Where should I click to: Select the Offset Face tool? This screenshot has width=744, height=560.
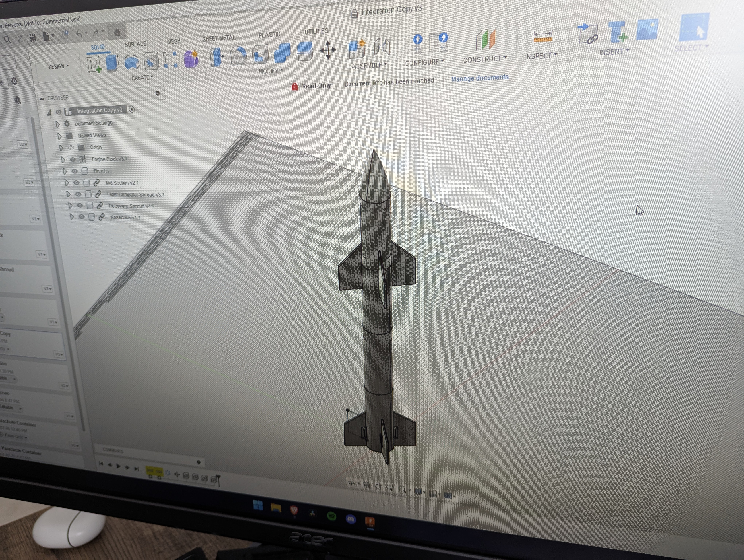point(305,51)
